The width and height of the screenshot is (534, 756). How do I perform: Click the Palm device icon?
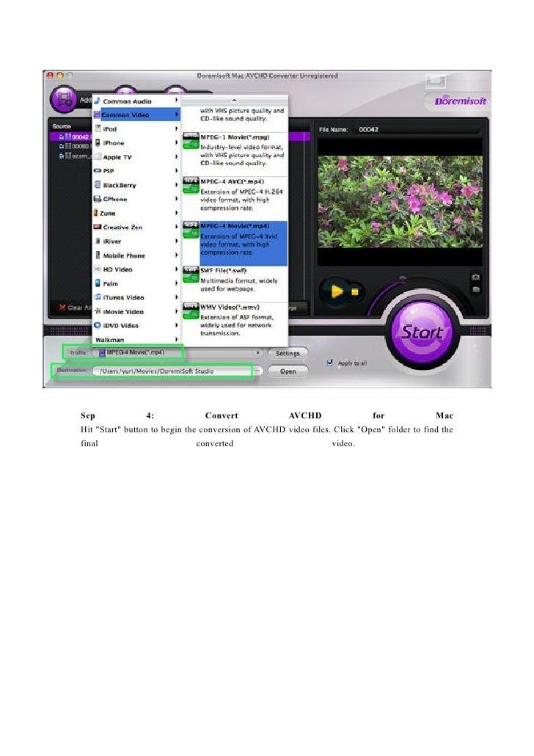[x=98, y=283]
